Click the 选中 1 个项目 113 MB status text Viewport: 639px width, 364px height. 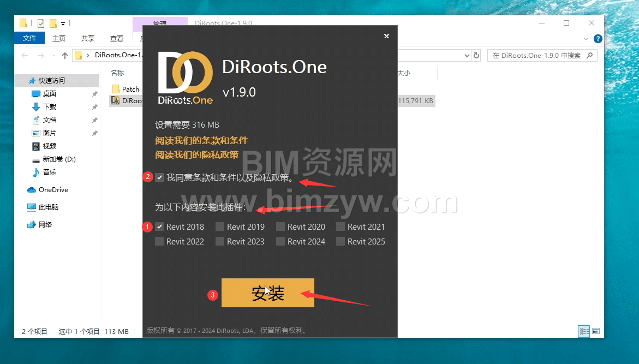[94, 331]
